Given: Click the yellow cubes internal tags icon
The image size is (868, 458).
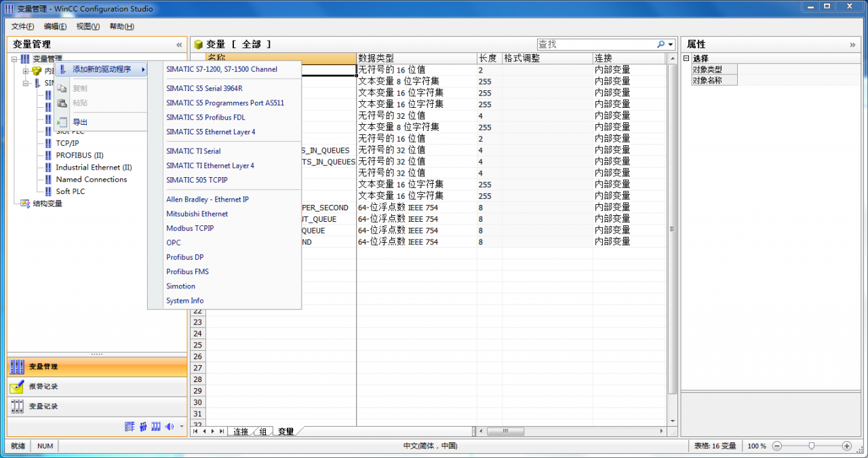Looking at the screenshot, I should 37,71.
